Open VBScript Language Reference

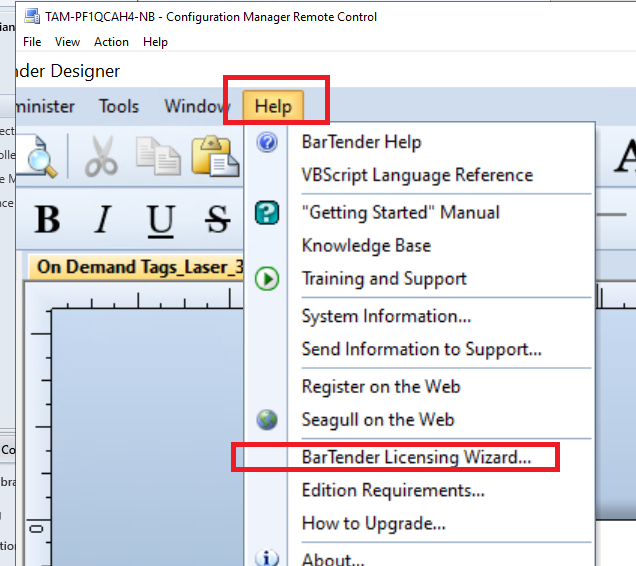click(419, 175)
